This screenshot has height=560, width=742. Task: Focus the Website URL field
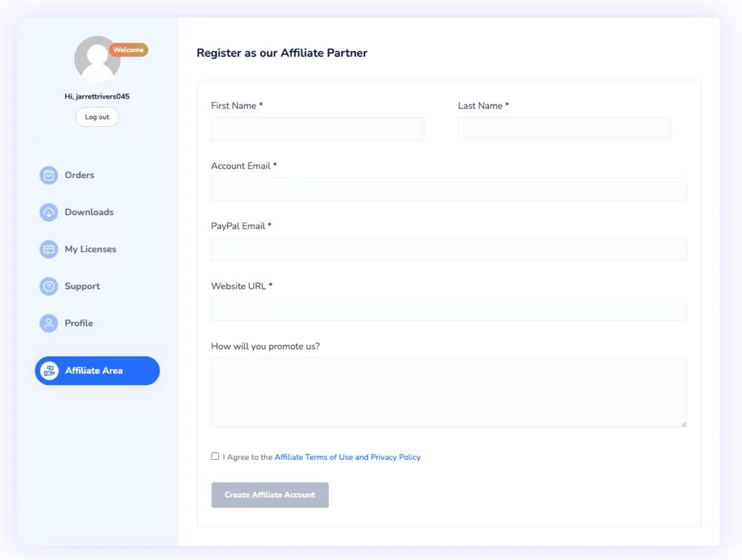coord(449,309)
